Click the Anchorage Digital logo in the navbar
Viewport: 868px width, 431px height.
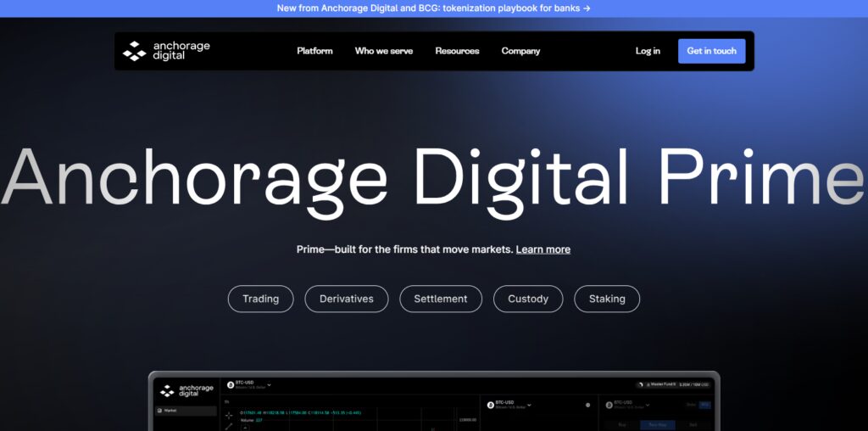click(x=166, y=51)
